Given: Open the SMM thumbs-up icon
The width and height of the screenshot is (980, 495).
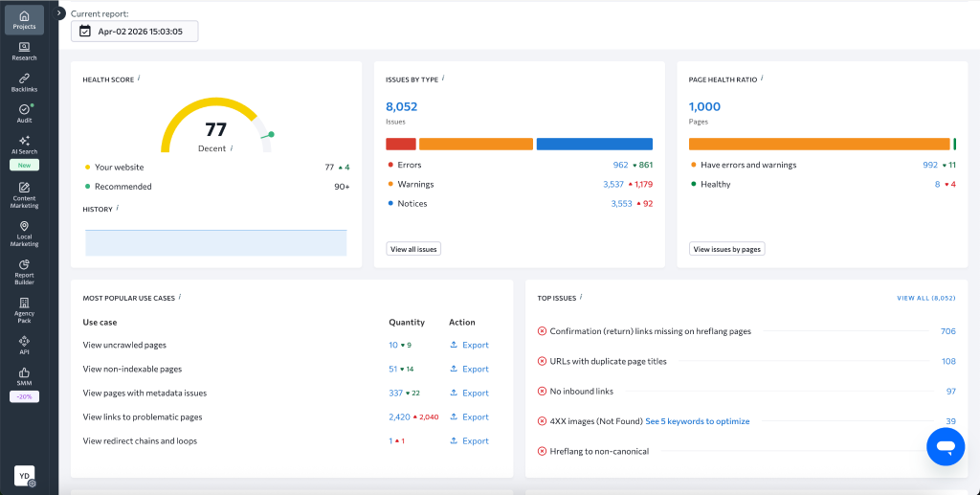Looking at the screenshot, I should coord(24,373).
